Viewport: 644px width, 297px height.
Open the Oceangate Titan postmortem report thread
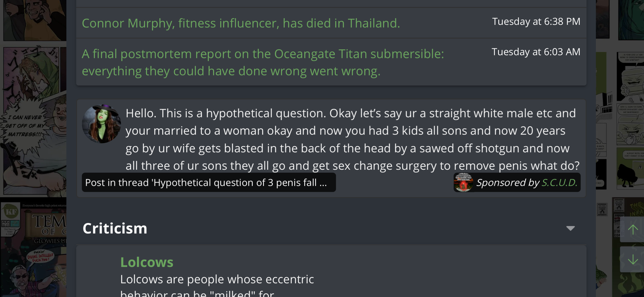click(263, 62)
